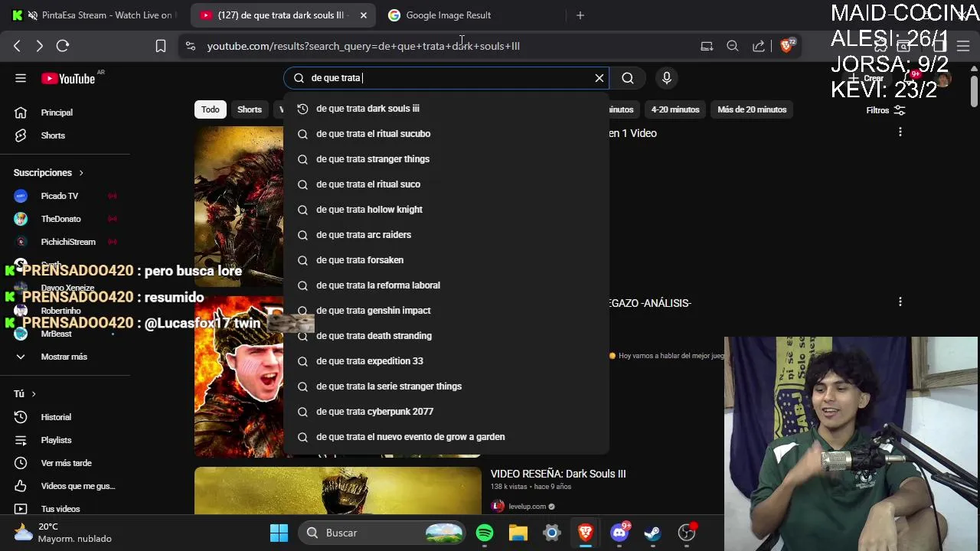Open the levelup.com channel
Screen dimensions: 980x551
click(x=528, y=506)
